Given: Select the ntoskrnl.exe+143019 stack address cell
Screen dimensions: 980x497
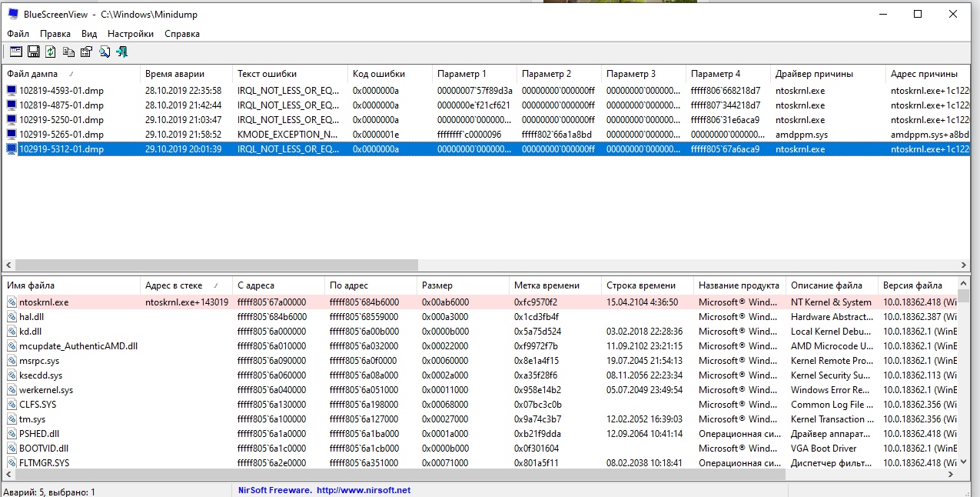Looking at the screenshot, I should click(187, 302).
